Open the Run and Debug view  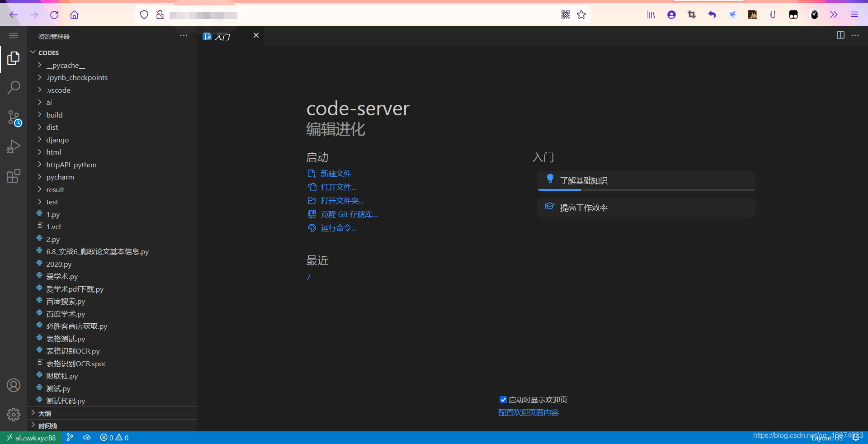pos(14,146)
